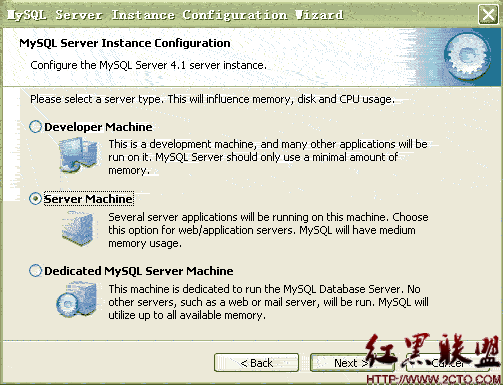503x385 pixels.
Task: Click the 'Dedicated MySQL Server Machine' label
Action: (x=139, y=271)
